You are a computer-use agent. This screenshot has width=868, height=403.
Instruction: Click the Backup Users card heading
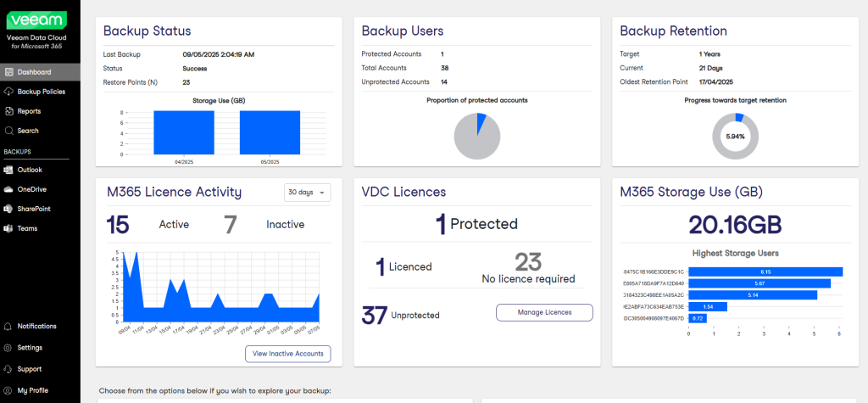pyautogui.click(x=403, y=31)
